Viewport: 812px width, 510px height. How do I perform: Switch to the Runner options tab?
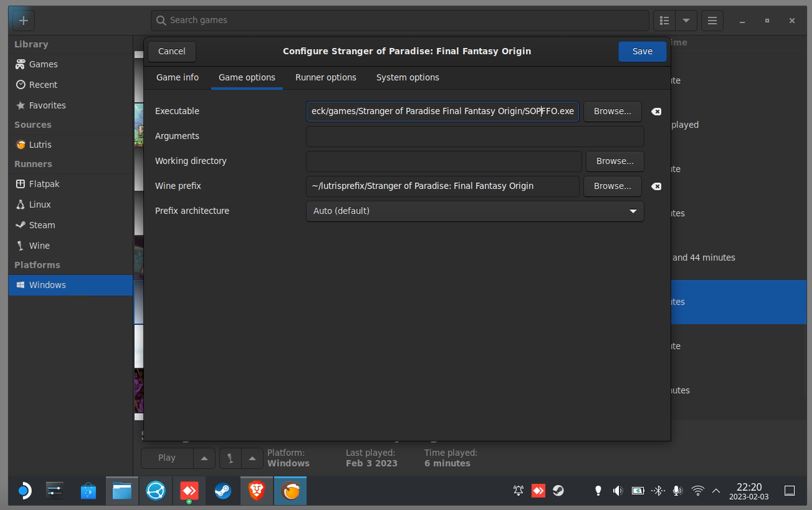click(x=326, y=77)
